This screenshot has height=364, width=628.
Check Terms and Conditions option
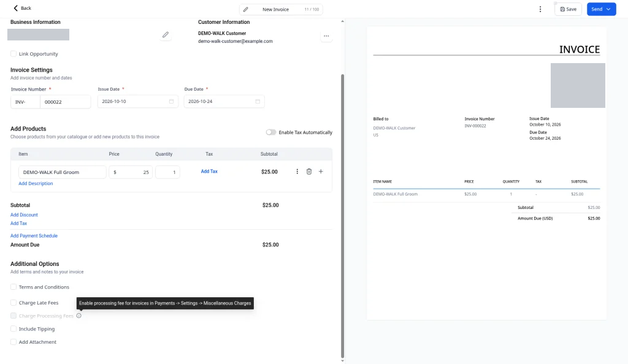pyautogui.click(x=13, y=287)
